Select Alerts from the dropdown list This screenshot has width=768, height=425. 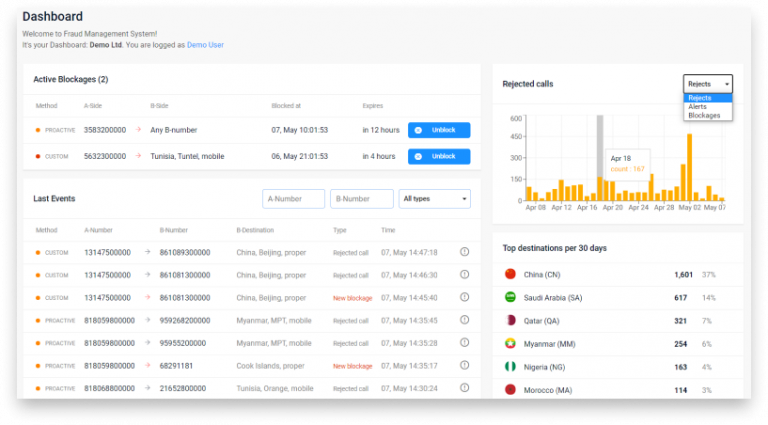699,107
